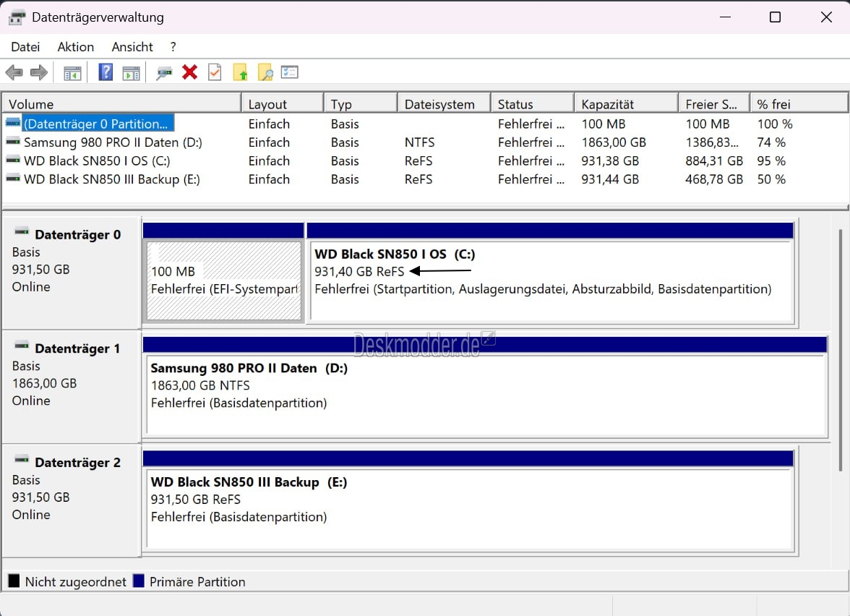This screenshot has height=616, width=850.
Task: Click the 468,78 GB free space cell
Action: (x=714, y=179)
